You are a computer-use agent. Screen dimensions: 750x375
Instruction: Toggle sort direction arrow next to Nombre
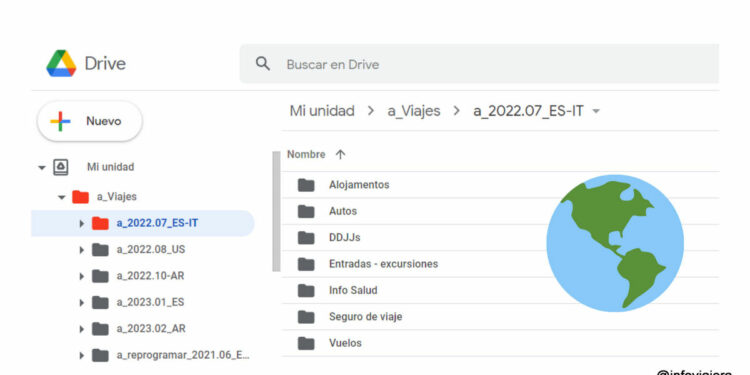340,154
